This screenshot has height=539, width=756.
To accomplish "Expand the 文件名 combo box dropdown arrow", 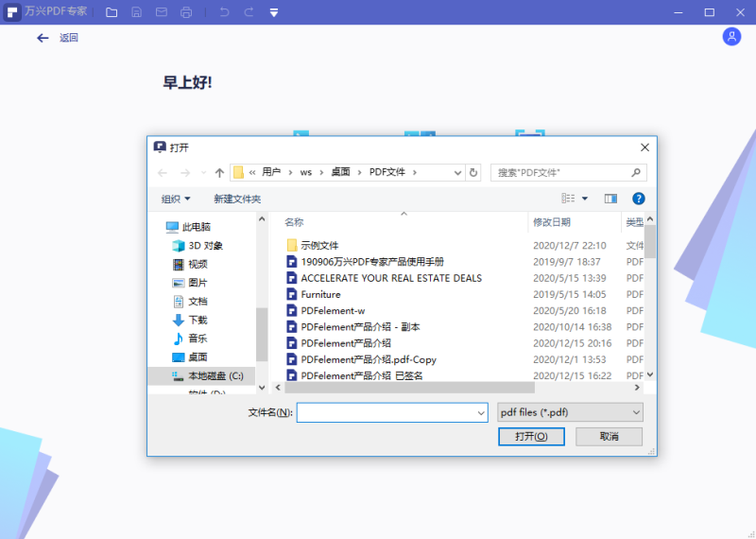I will point(481,412).
